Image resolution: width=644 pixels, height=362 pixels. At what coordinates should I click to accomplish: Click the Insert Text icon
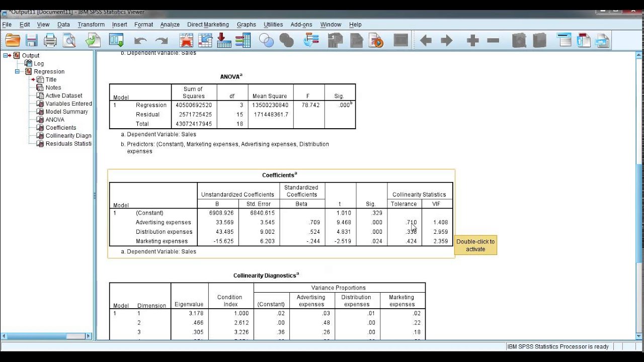pyautogui.click(x=602, y=41)
